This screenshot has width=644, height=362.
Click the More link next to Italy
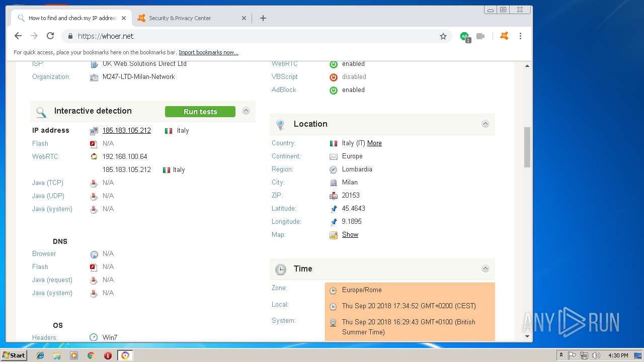click(374, 143)
